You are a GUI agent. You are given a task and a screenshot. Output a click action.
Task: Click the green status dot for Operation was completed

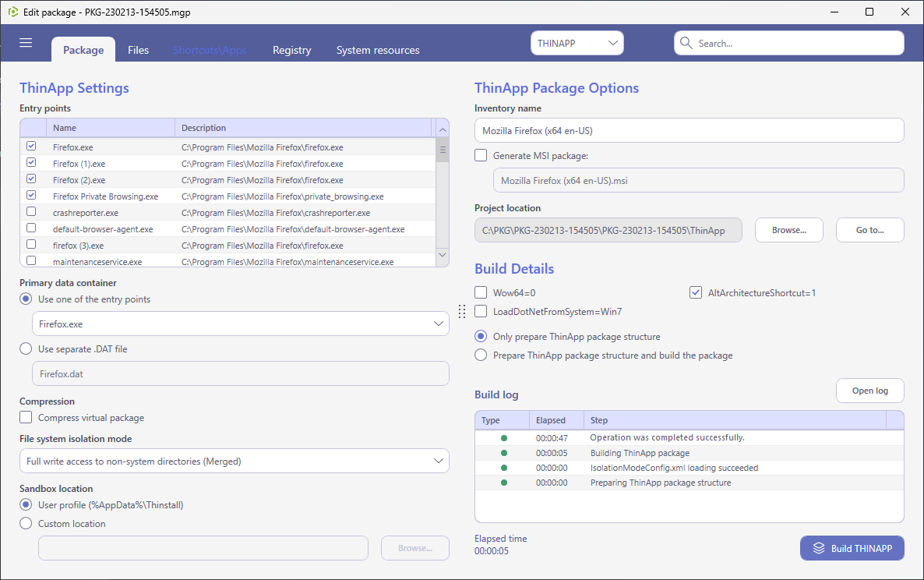pyautogui.click(x=504, y=438)
